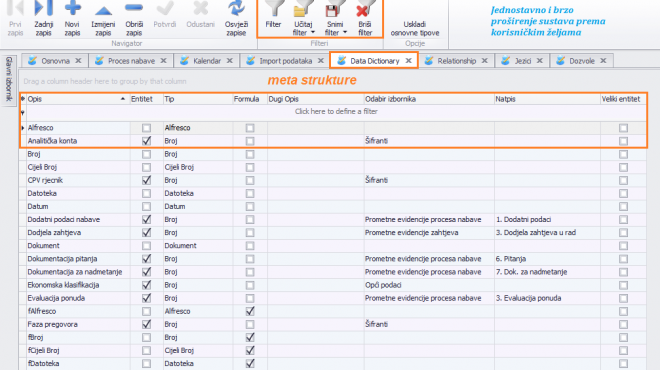Uncheck Entitet for Analitička konta

146,141
